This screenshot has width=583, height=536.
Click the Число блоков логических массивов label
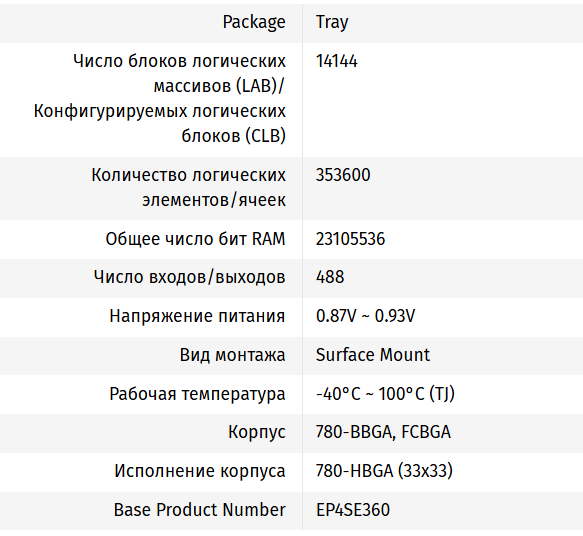(x=160, y=98)
